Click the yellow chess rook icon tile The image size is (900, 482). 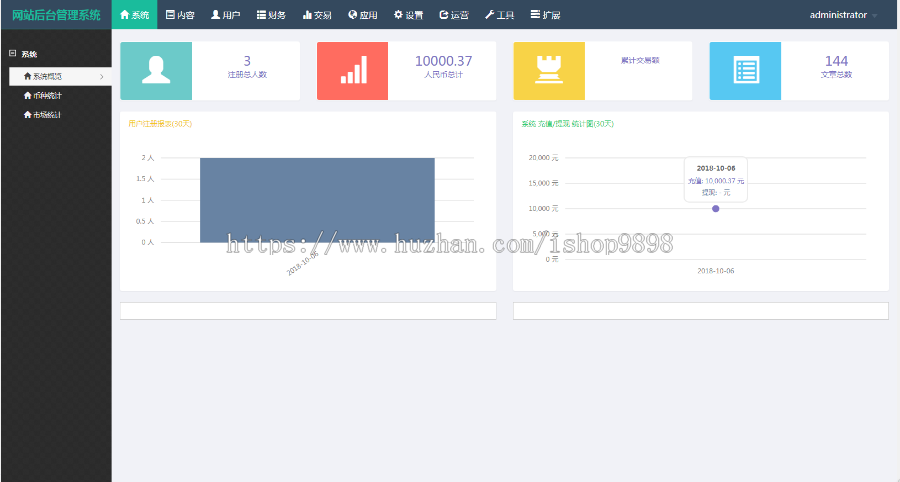pos(549,71)
